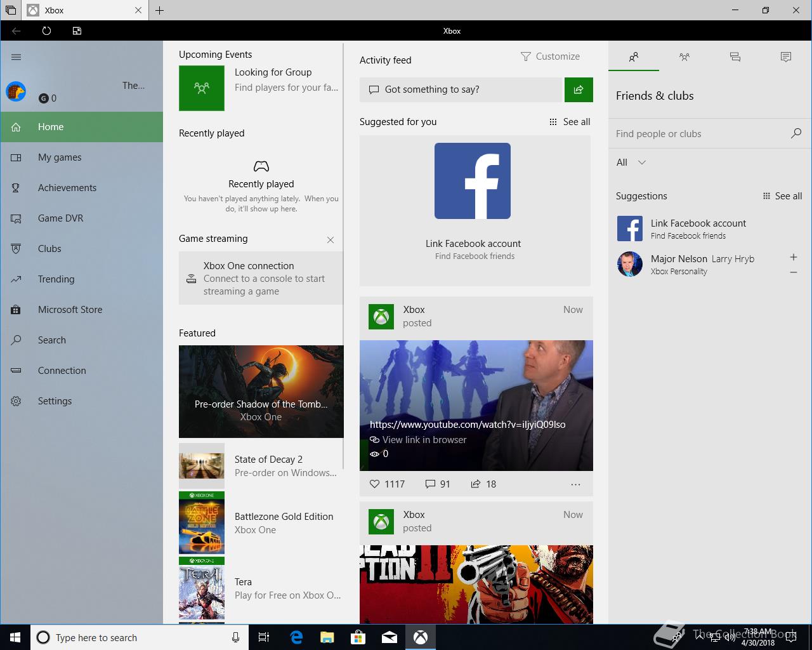Open the Red Dead Redemption post image

[x=476, y=584]
